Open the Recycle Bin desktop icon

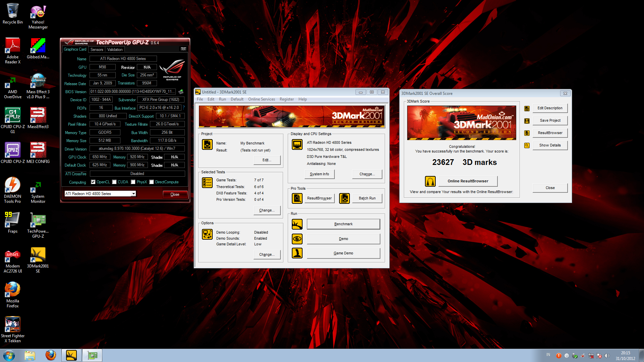12,14
